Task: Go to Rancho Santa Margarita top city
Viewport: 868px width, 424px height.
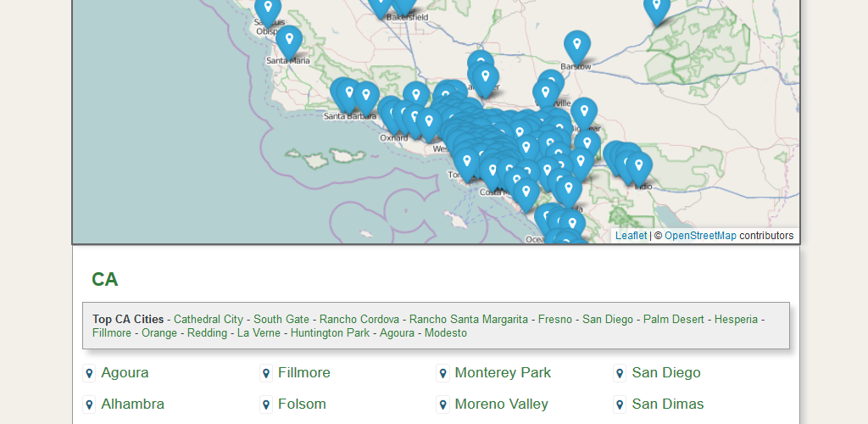Action: (x=469, y=320)
